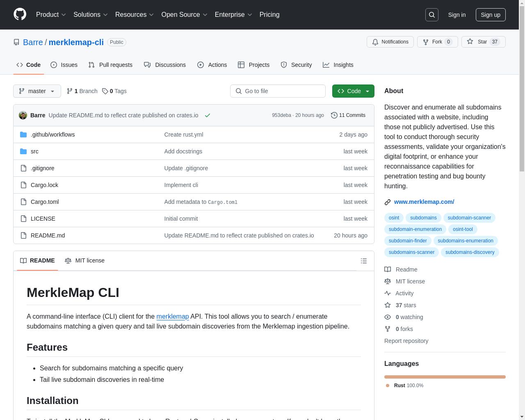The image size is (525, 420).
Task: Click the Star button
Action: pyautogui.click(x=483, y=42)
